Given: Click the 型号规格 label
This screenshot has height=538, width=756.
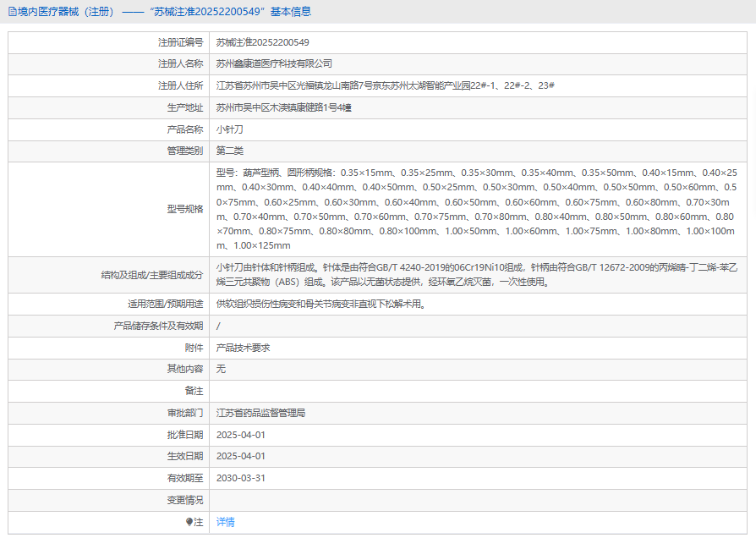Looking at the screenshot, I should [185, 209].
